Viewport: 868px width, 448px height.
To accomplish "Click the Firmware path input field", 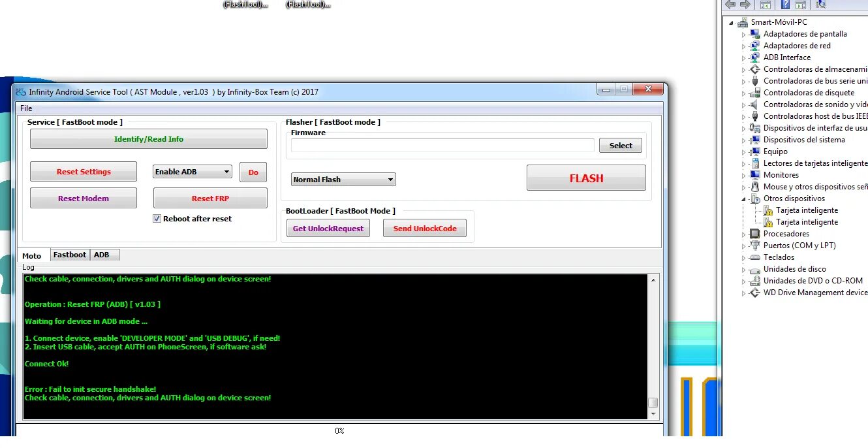I will (442, 146).
